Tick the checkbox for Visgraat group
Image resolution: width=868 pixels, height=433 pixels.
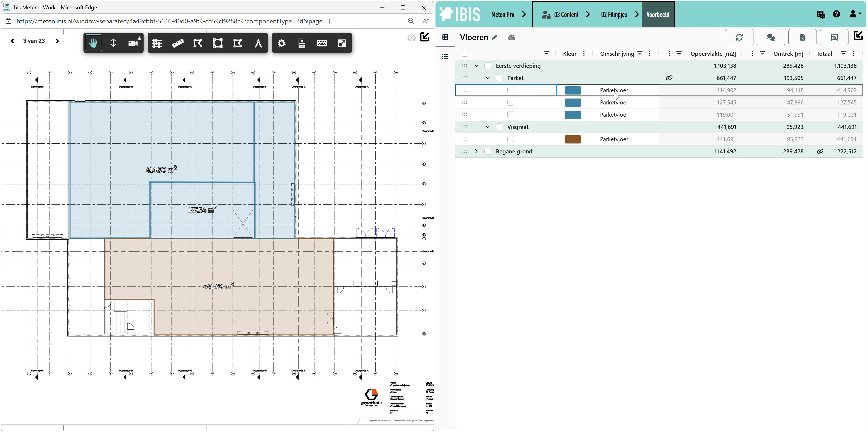(499, 127)
